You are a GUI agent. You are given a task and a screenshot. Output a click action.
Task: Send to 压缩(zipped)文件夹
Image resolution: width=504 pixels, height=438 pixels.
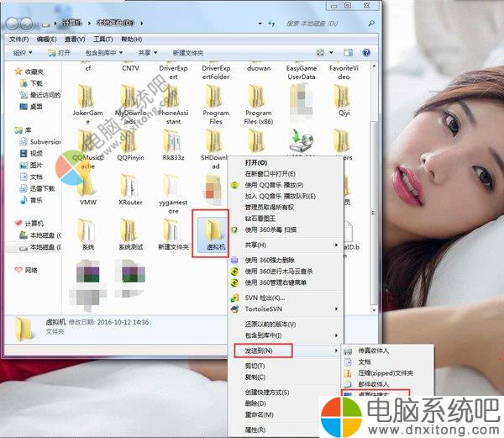387,373
